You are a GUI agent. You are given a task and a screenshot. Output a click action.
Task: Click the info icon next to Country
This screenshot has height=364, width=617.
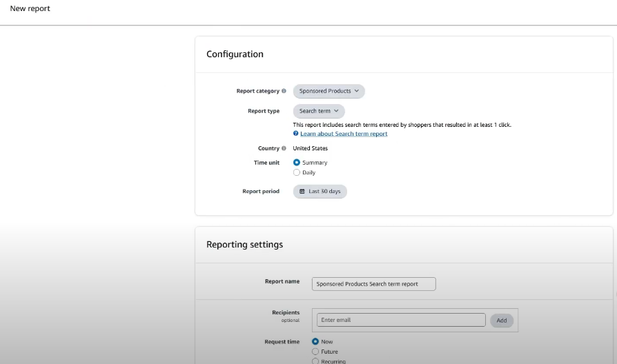284,148
